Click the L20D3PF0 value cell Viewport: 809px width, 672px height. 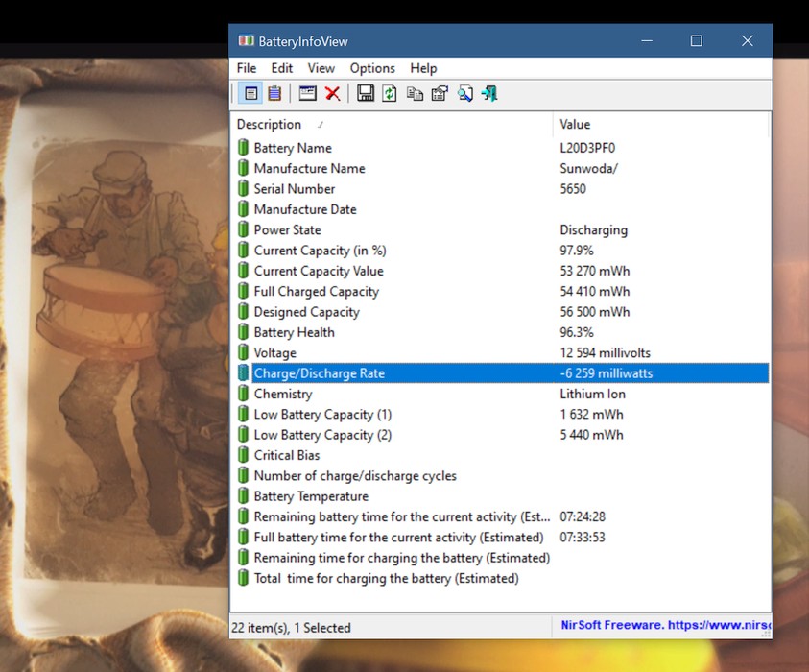pos(587,148)
